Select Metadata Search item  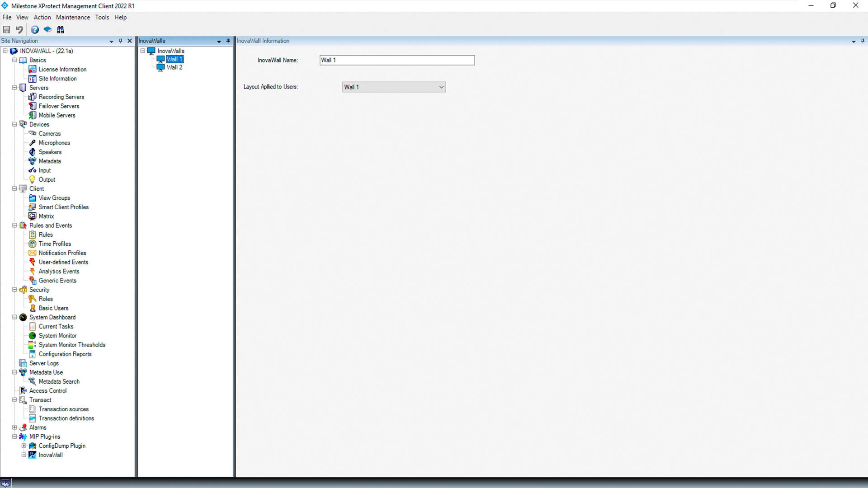(x=59, y=382)
